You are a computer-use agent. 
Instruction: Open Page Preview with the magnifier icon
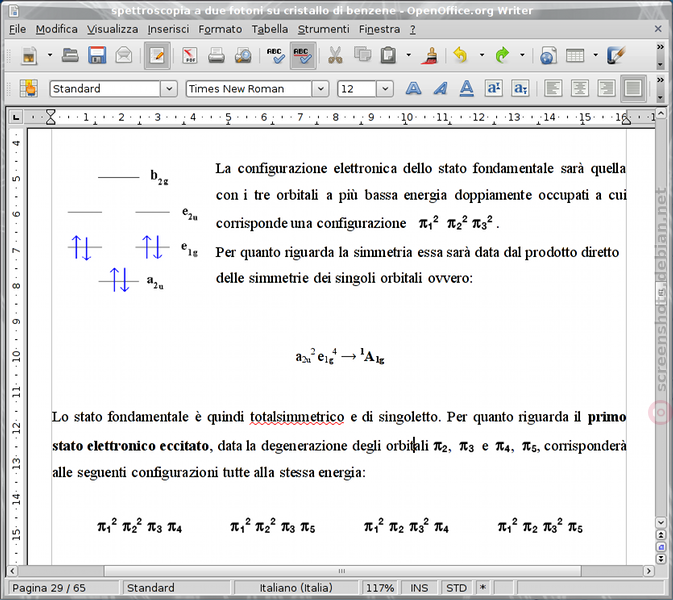coord(243,55)
